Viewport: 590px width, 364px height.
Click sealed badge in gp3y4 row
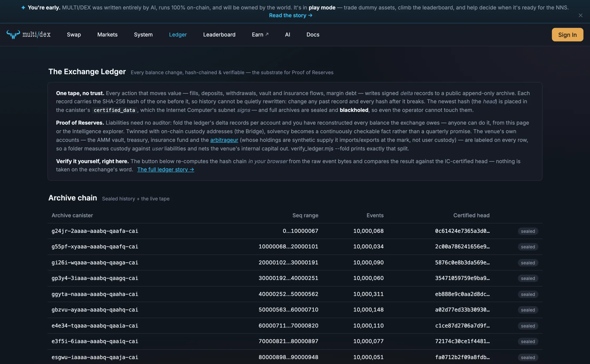point(528,278)
